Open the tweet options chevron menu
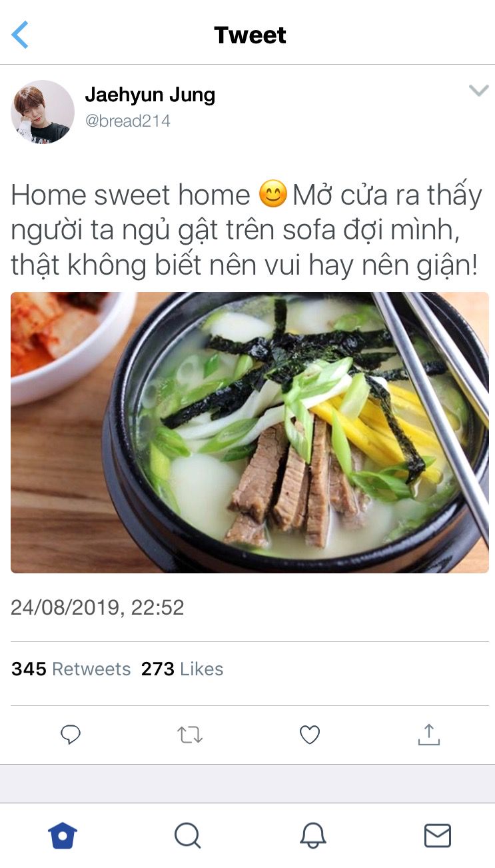The width and height of the screenshot is (495, 868). pos(478,91)
